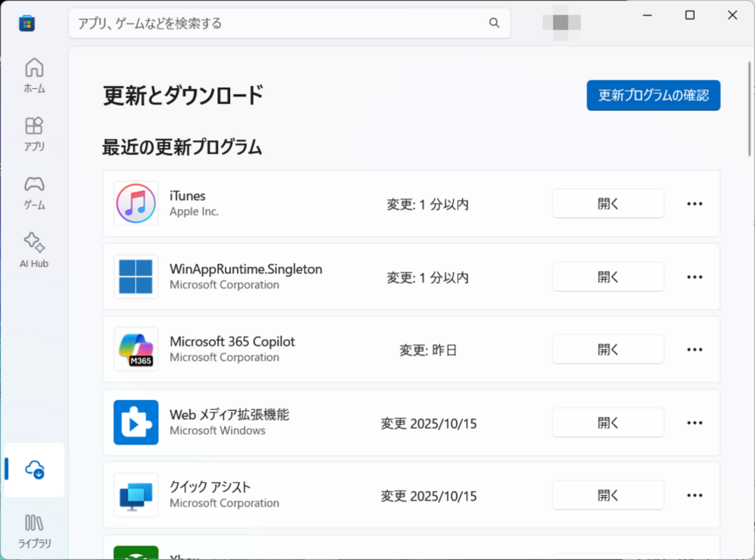Viewport: 755px width, 560px height.
Task: Open iTunes with its 開く button
Action: coord(608,204)
